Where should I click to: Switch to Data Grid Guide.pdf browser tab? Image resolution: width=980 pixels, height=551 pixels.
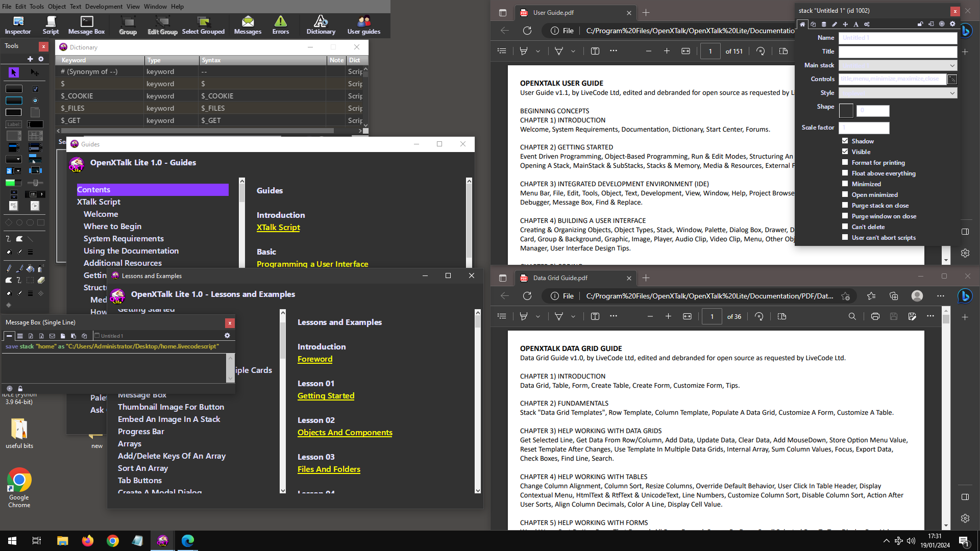575,278
